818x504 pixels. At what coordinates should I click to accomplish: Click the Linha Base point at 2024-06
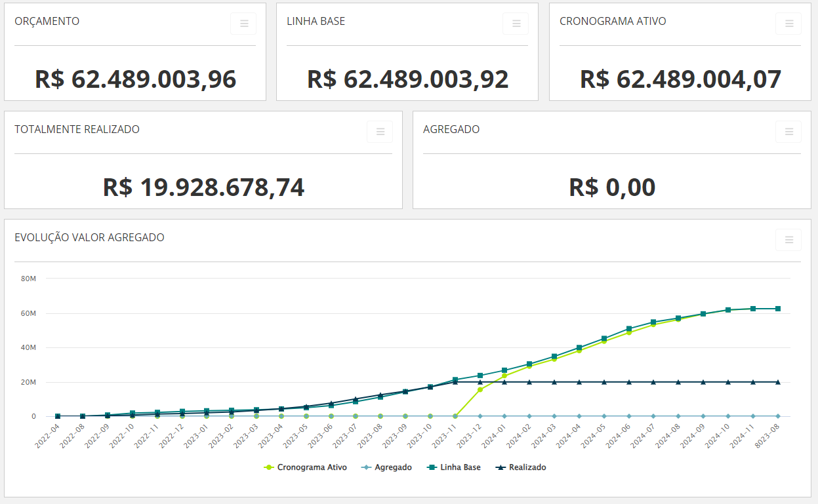(629, 328)
